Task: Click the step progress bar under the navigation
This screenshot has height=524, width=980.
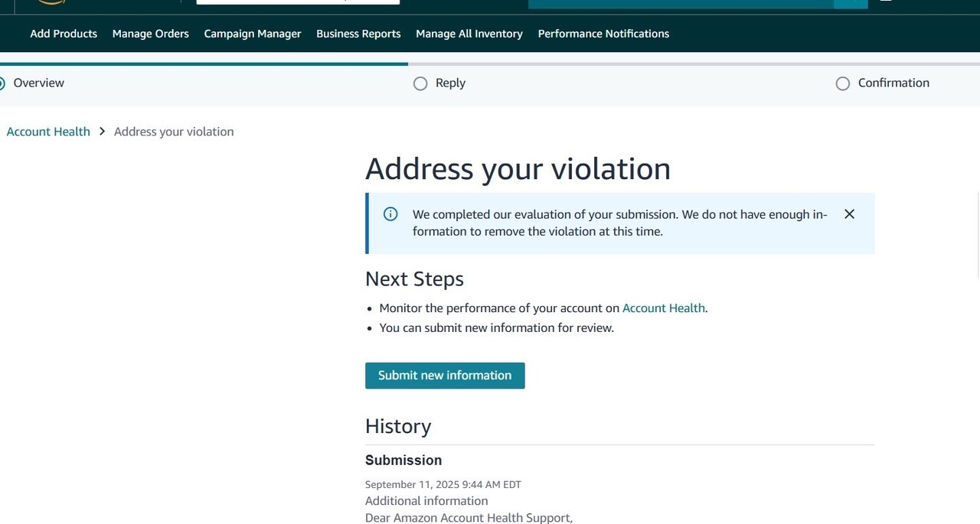Action: point(490,64)
